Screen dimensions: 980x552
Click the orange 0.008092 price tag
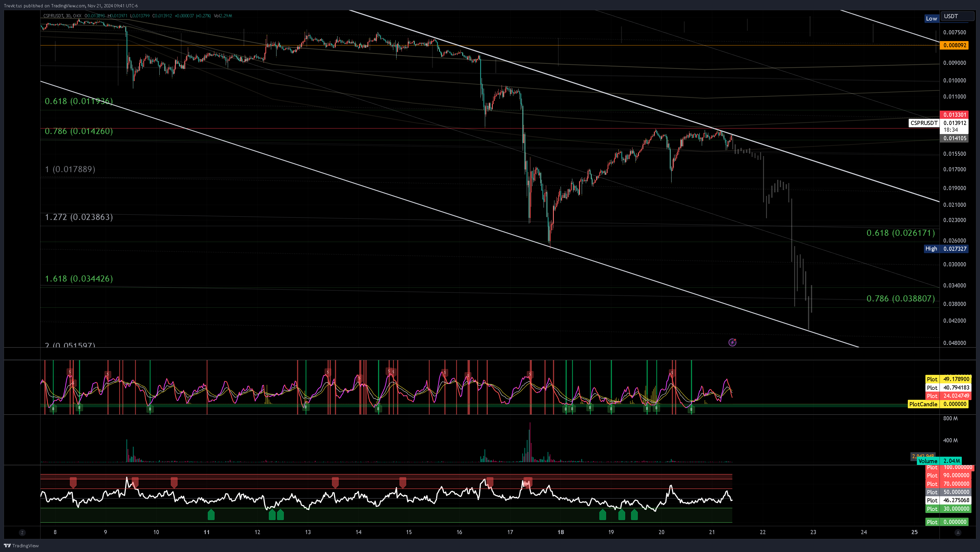coord(954,45)
